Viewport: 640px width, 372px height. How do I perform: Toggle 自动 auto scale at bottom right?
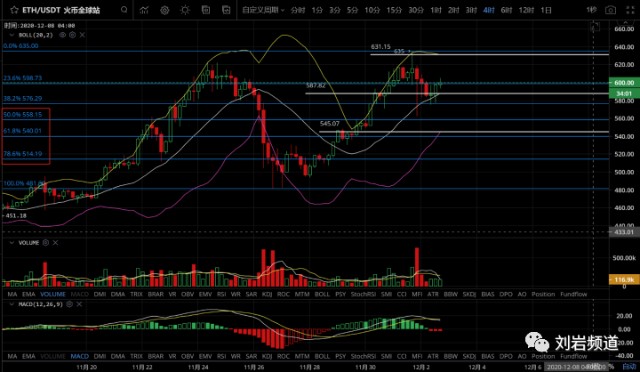pyautogui.click(x=629, y=366)
